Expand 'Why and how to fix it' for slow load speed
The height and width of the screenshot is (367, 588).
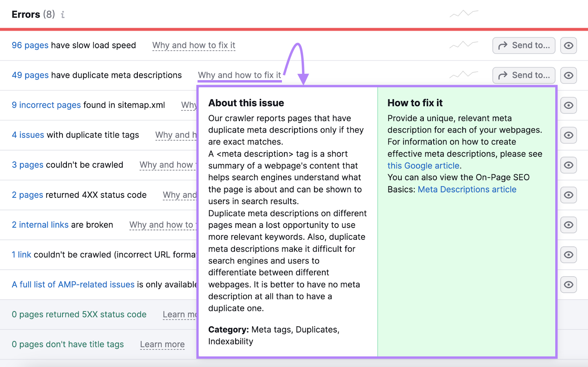tap(194, 46)
